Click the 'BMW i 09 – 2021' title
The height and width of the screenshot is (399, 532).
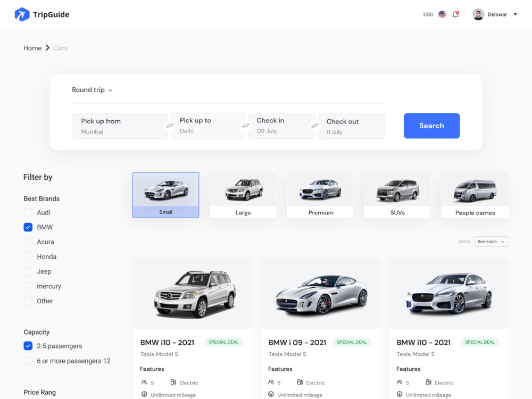pyautogui.click(x=297, y=342)
